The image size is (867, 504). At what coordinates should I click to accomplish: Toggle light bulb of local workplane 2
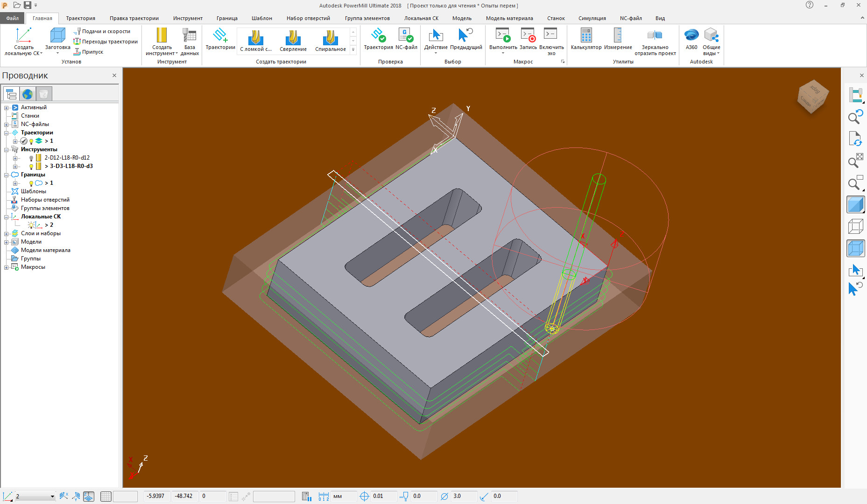click(x=31, y=225)
